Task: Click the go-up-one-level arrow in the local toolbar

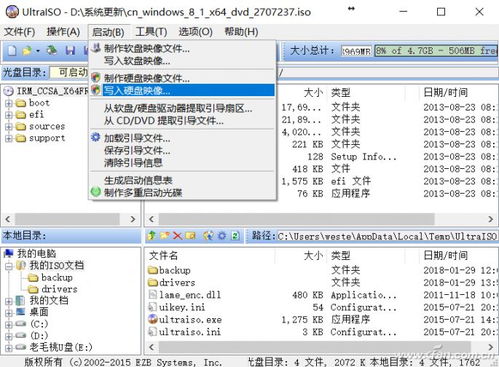Action: point(152,236)
